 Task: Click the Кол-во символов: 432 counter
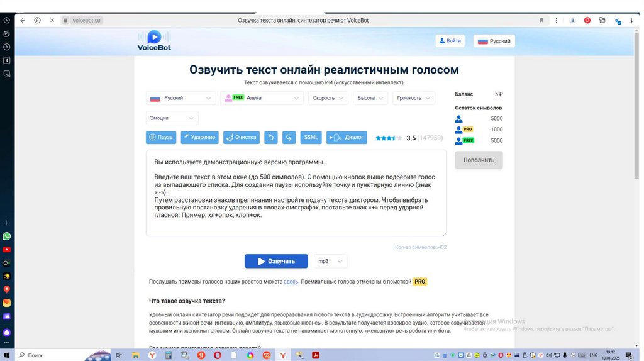[421, 247]
